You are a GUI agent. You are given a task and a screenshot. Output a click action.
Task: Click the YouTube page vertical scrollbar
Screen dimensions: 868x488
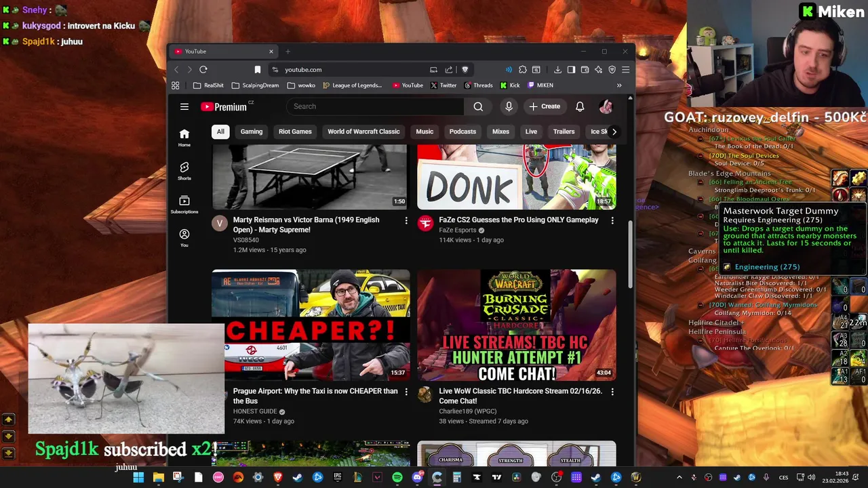(x=631, y=254)
